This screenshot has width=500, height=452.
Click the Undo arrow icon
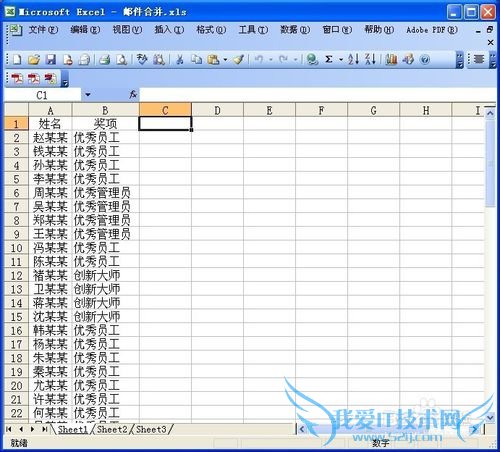259,60
